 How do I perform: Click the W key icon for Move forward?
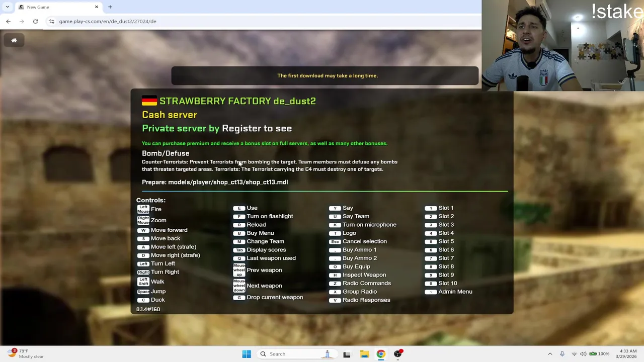(x=143, y=230)
